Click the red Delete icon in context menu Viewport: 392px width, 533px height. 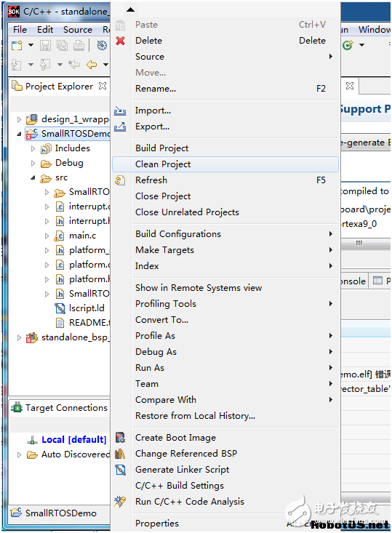(120, 41)
